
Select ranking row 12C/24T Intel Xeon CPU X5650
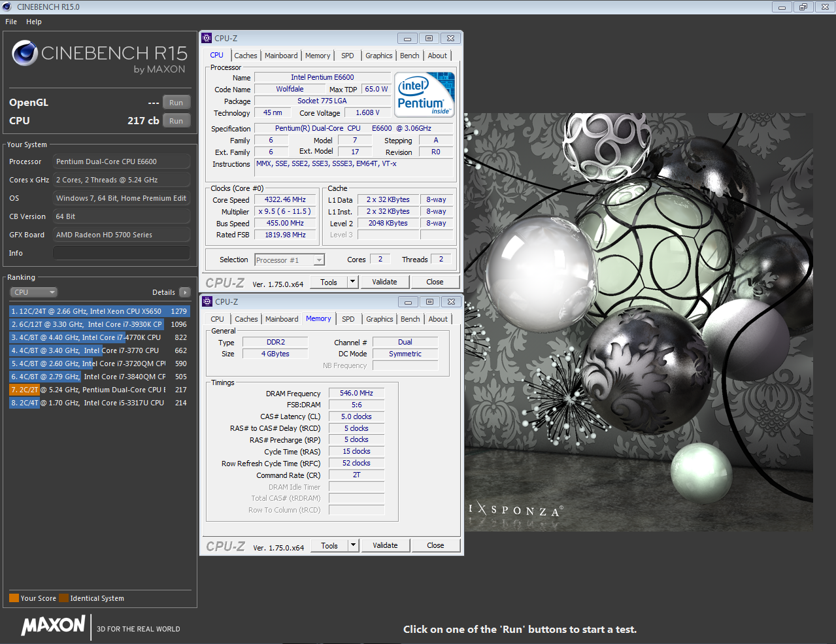tap(99, 311)
